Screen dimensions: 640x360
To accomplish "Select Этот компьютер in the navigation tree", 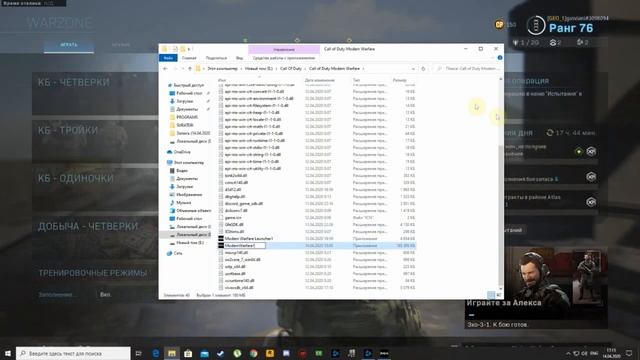I will [x=189, y=162].
